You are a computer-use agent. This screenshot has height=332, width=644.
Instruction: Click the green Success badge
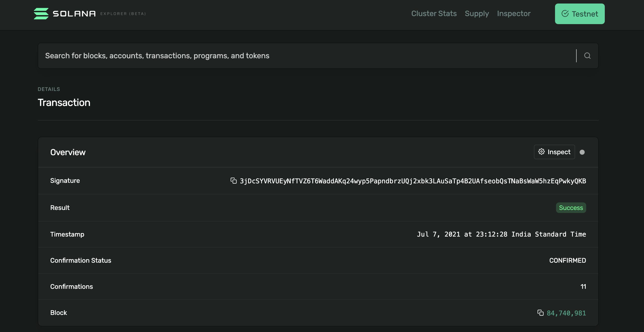pyautogui.click(x=571, y=208)
